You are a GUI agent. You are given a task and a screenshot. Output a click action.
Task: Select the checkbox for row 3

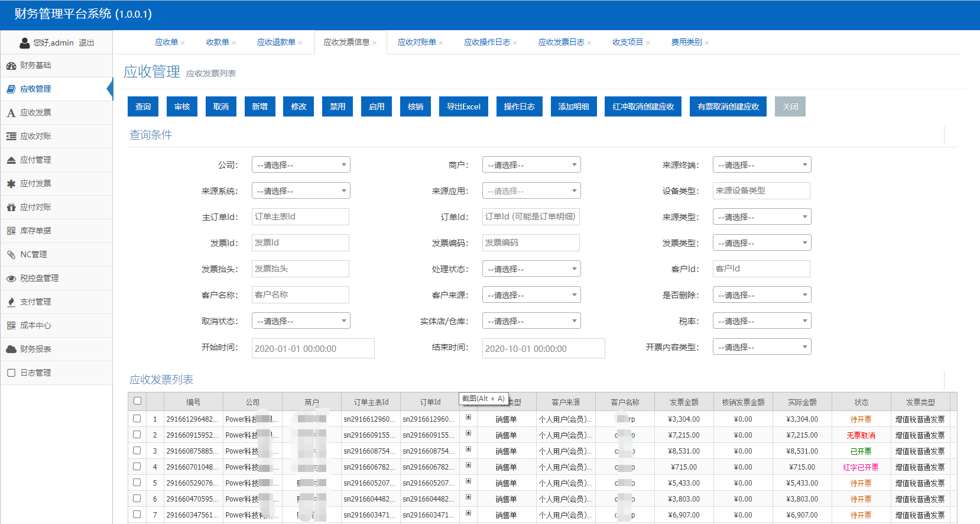coord(137,451)
